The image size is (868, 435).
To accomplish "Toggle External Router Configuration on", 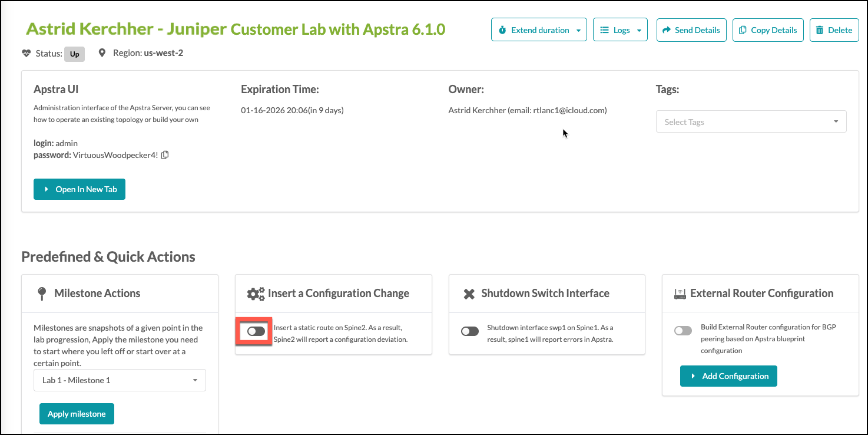I will pos(683,331).
